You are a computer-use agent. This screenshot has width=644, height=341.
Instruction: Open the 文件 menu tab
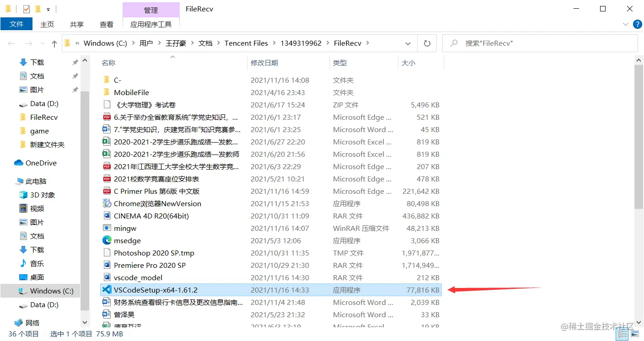16,24
